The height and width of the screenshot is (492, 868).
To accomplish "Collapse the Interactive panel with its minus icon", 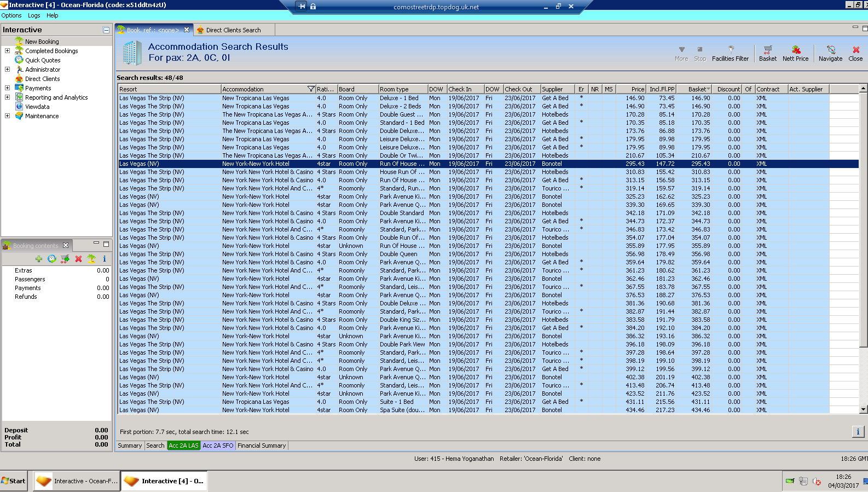I will click(106, 30).
